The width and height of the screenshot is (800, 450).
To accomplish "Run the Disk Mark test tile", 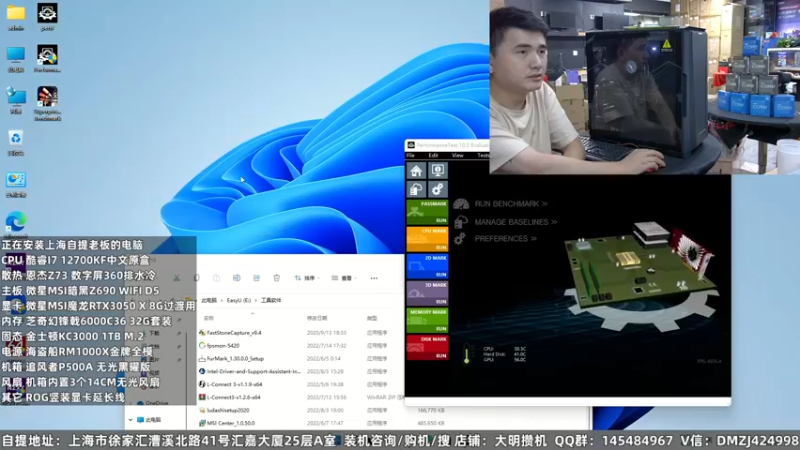I will (428, 347).
